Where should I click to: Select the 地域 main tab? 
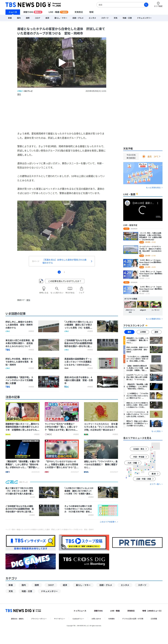point(91,12)
